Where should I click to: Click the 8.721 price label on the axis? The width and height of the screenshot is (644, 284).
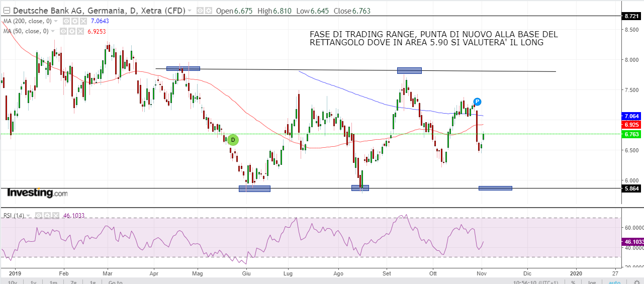(x=631, y=16)
